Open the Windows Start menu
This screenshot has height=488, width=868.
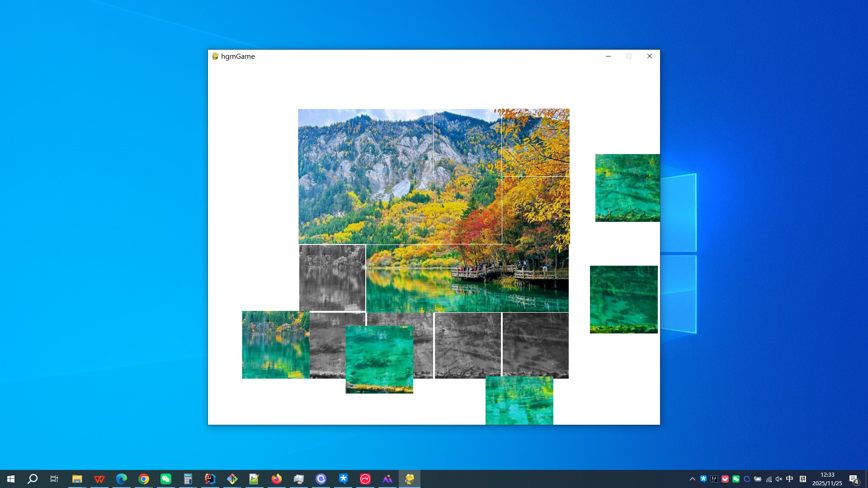pyautogui.click(x=10, y=479)
